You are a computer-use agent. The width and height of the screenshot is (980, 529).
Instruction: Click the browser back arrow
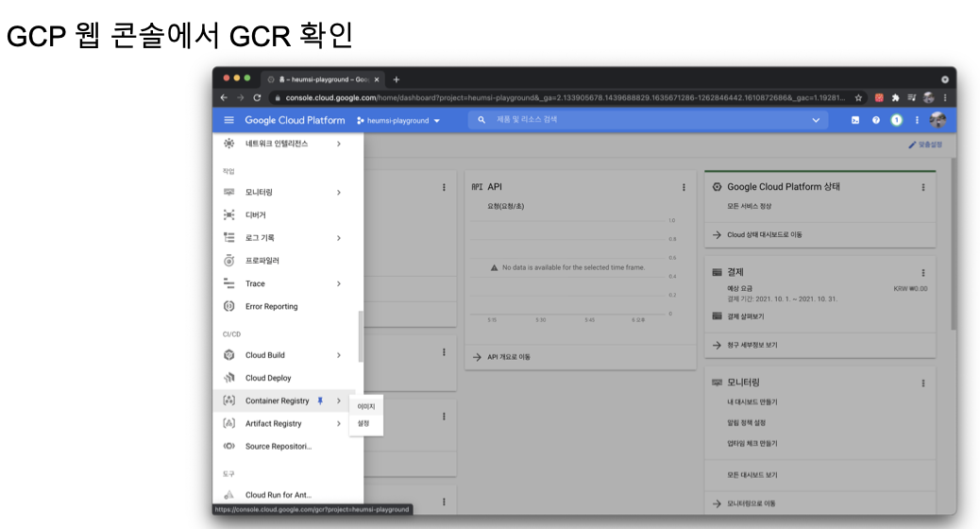pos(224,97)
